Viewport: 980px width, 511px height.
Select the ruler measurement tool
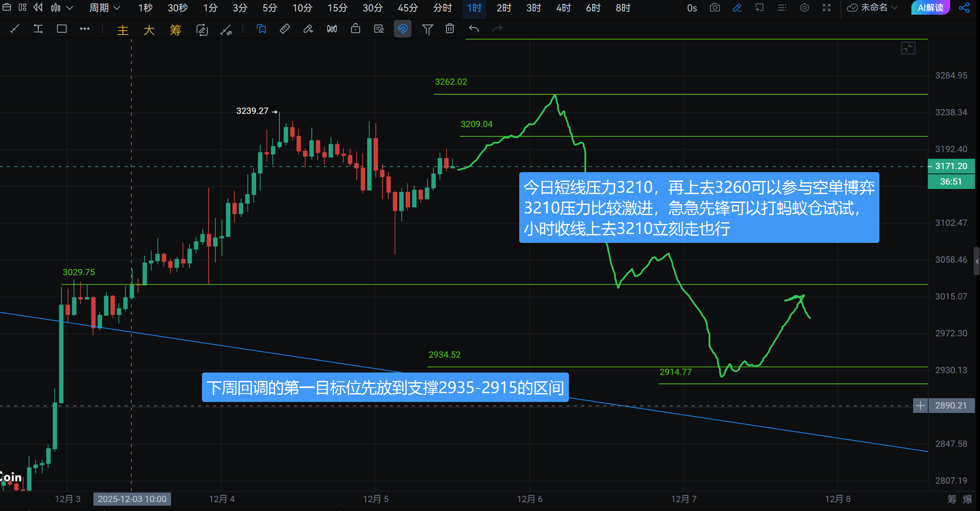click(x=285, y=29)
